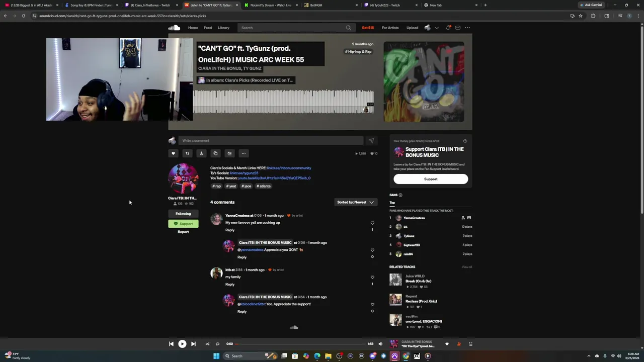
Task: Like the track with heart button
Action: coord(173,153)
